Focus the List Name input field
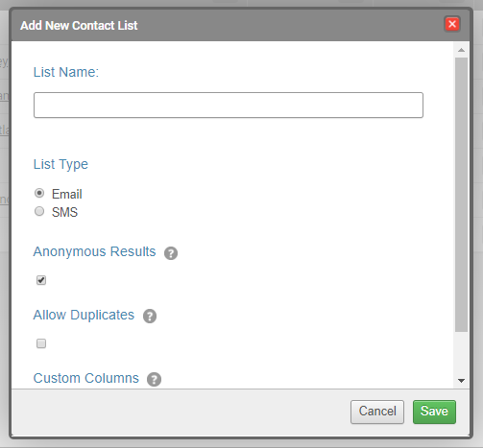 click(x=229, y=106)
